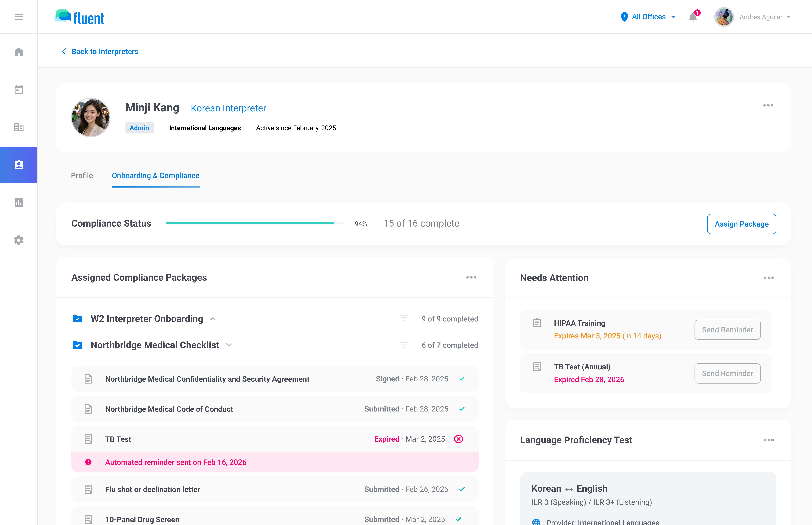Navigate back to Interpreters
Image resolution: width=812 pixels, height=525 pixels.
(100, 51)
